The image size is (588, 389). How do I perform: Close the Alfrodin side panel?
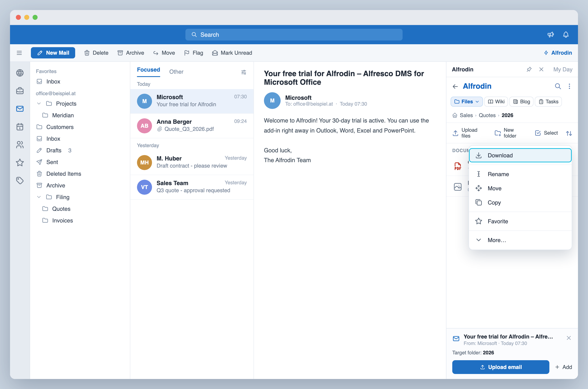click(x=541, y=69)
